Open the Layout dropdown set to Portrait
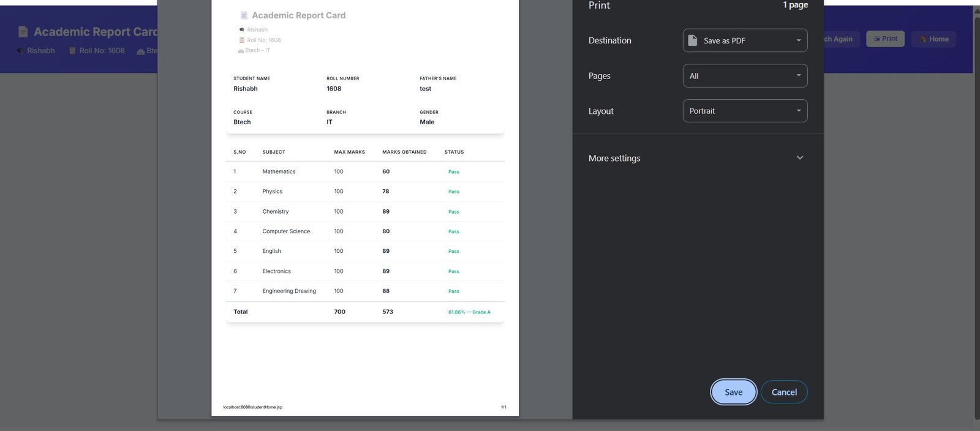The image size is (980, 431). point(745,111)
